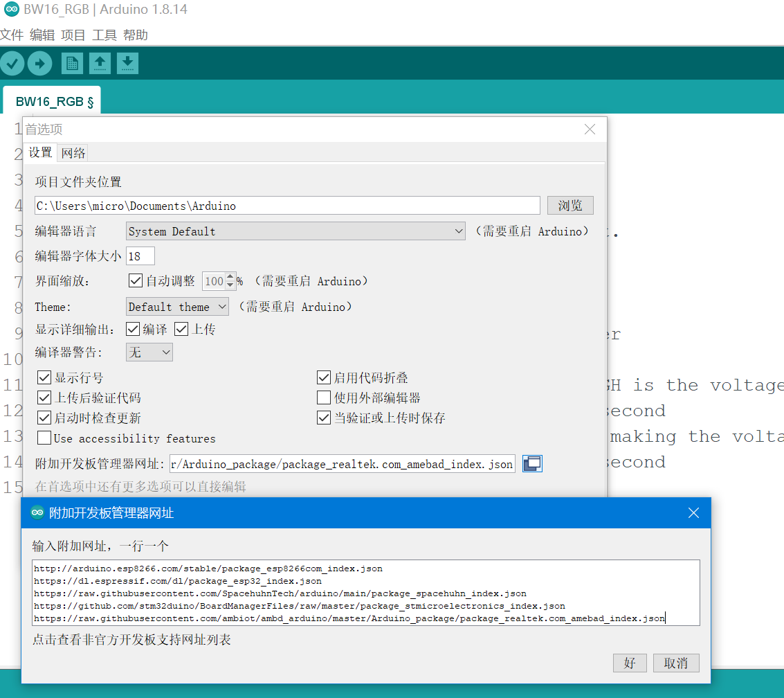This screenshot has height=698, width=784.
Task: Click the Verify sketch checkmark icon
Action: pos(12,63)
